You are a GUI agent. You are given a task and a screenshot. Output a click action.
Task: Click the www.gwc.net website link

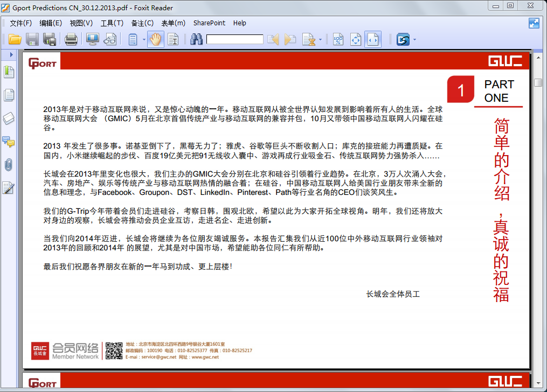pos(205,357)
